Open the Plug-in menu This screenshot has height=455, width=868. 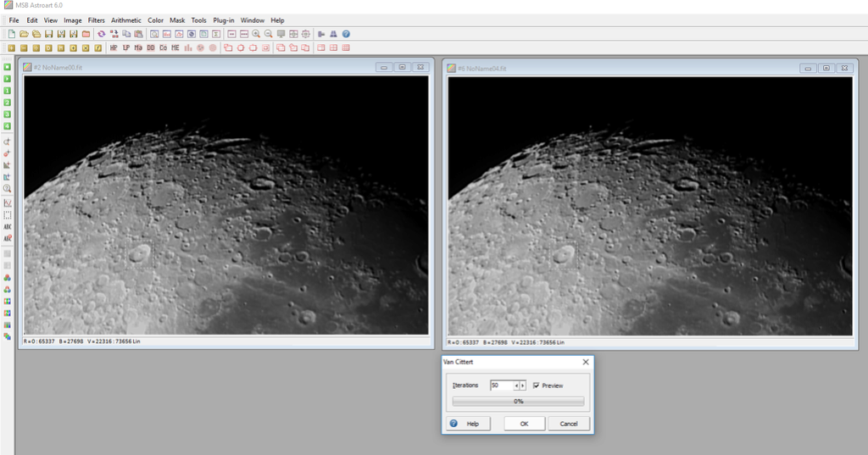tap(224, 20)
